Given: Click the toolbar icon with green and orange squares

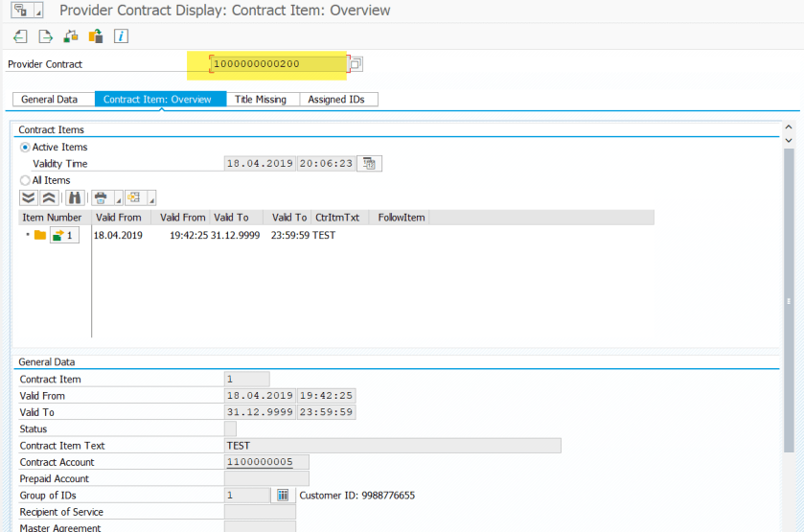Looking at the screenshot, I should [x=71, y=36].
